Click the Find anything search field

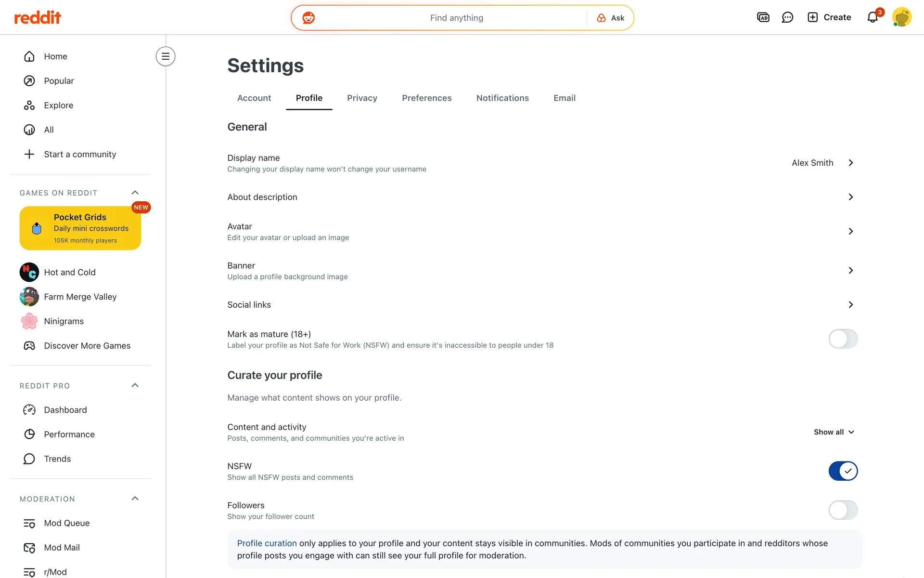coord(456,18)
